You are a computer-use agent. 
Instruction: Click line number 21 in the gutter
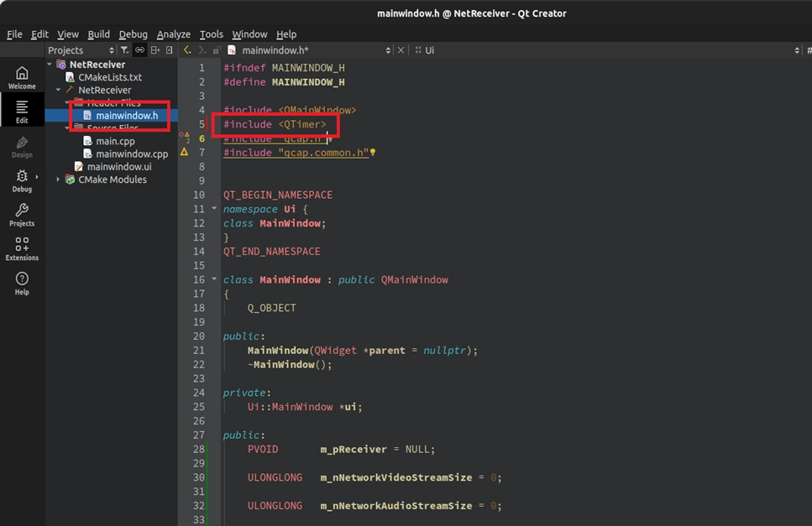coord(199,350)
